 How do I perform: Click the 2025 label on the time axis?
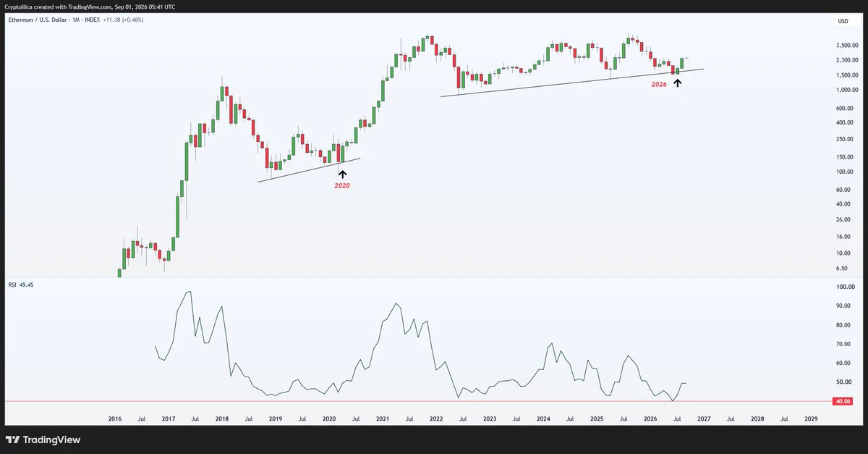click(x=597, y=419)
